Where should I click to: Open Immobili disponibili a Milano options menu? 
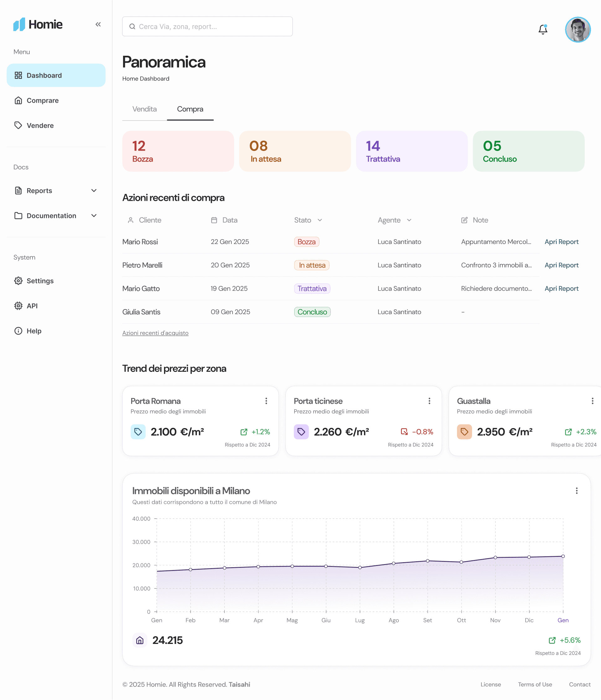click(576, 490)
